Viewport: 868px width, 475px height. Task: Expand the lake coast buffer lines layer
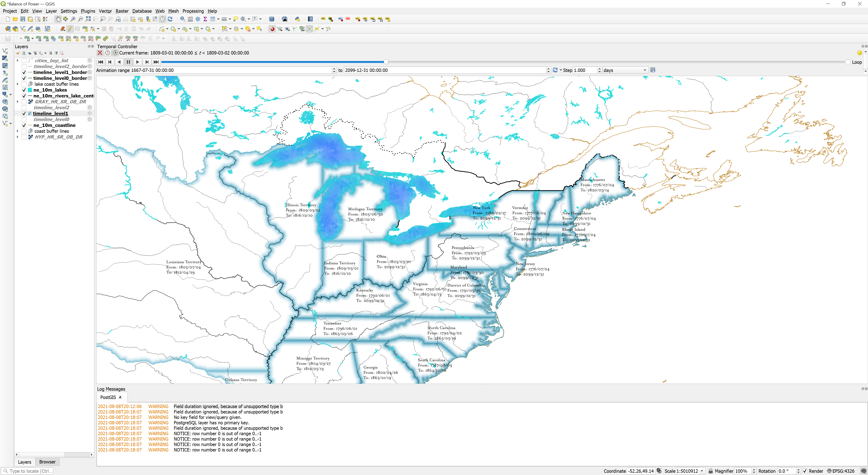click(x=17, y=84)
